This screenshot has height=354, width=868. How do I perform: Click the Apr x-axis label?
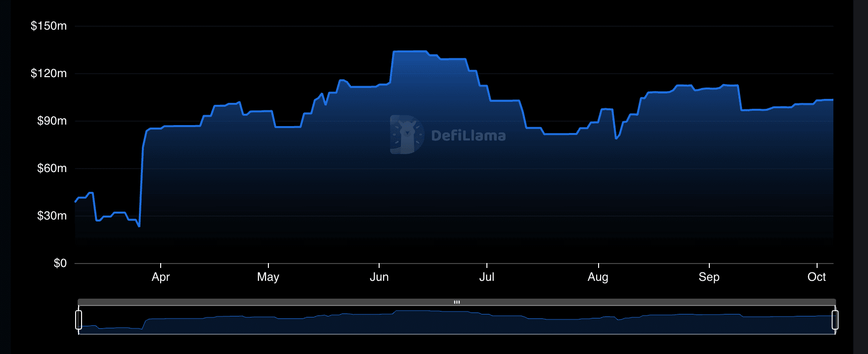pos(161,277)
